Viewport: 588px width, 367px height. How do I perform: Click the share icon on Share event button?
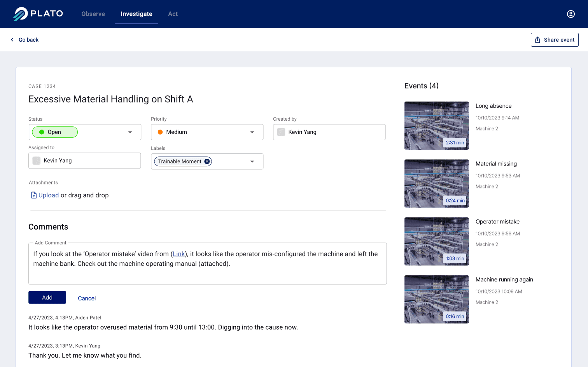click(x=538, y=39)
